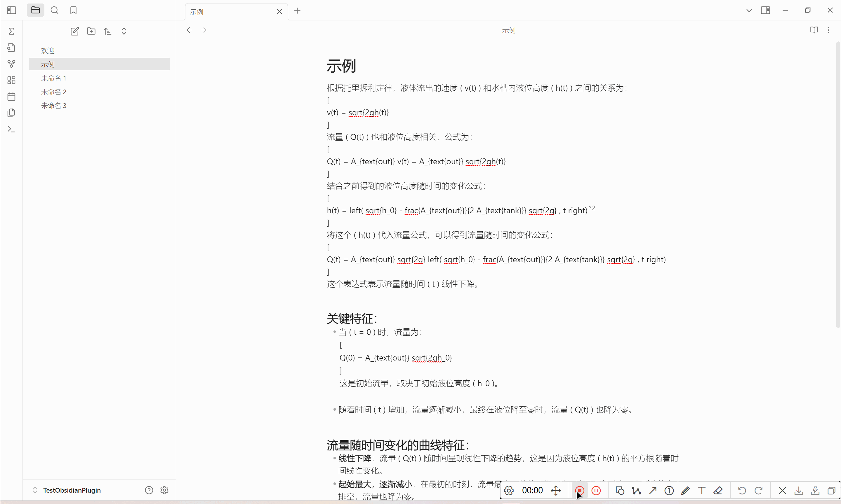Switch to reading view book icon

(814, 30)
